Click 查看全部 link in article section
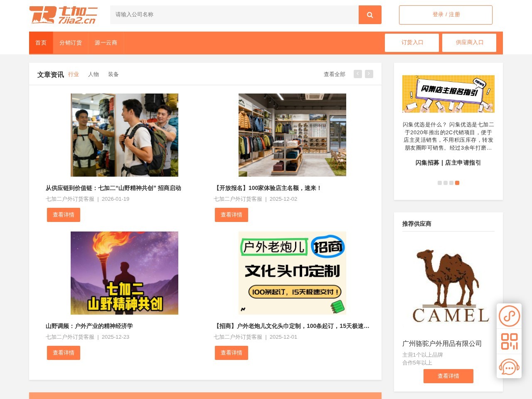The image size is (532, 399). click(335, 74)
